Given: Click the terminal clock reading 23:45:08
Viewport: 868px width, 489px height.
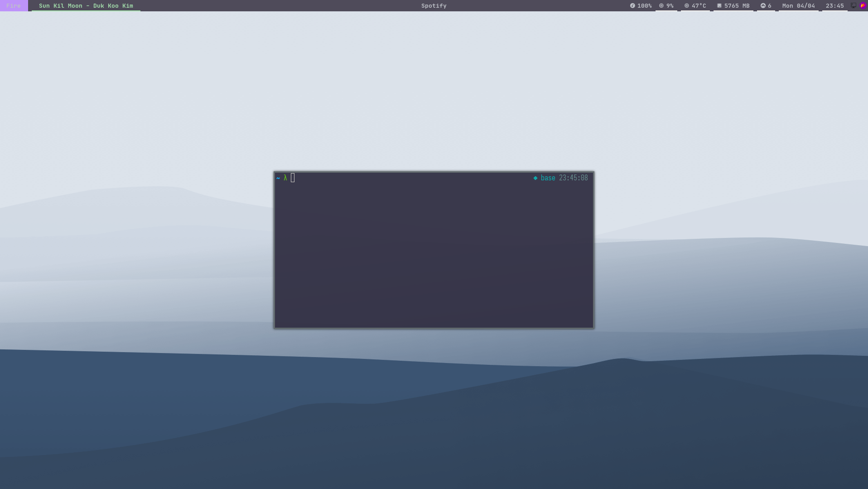Looking at the screenshot, I should tap(573, 178).
